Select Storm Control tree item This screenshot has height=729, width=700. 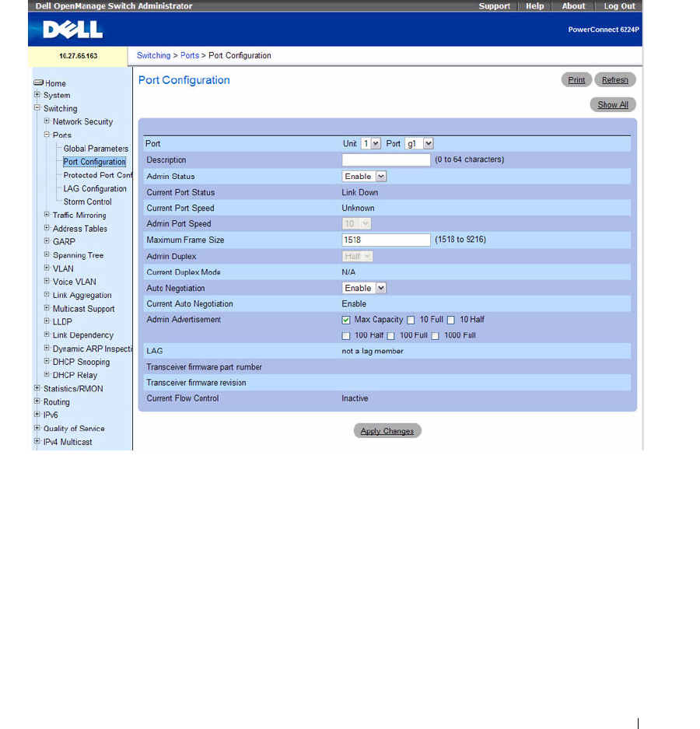tap(87, 202)
